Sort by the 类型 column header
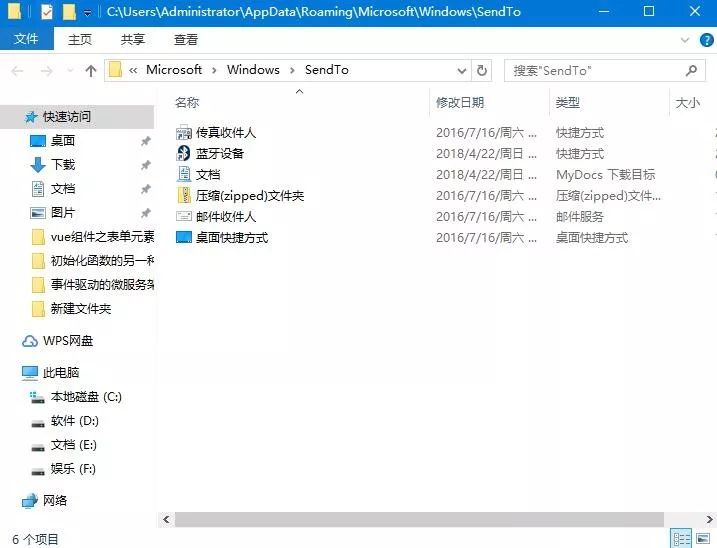 568,102
